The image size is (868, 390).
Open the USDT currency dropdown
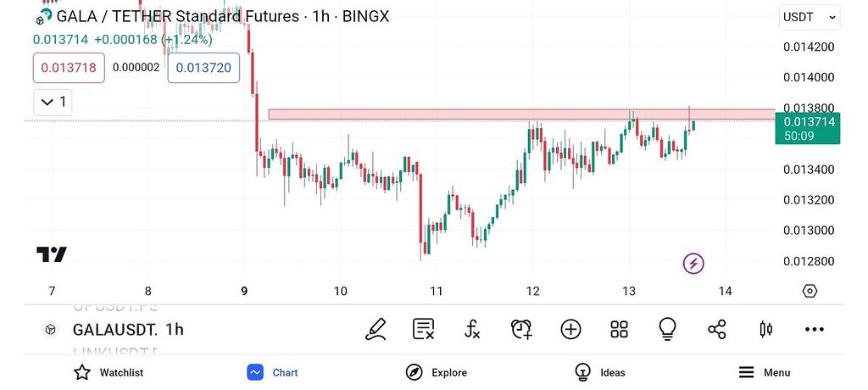pyautogui.click(x=810, y=17)
